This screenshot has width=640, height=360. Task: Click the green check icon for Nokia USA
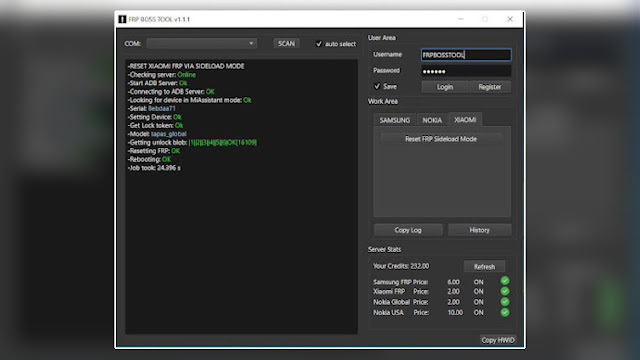click(505, 312)
